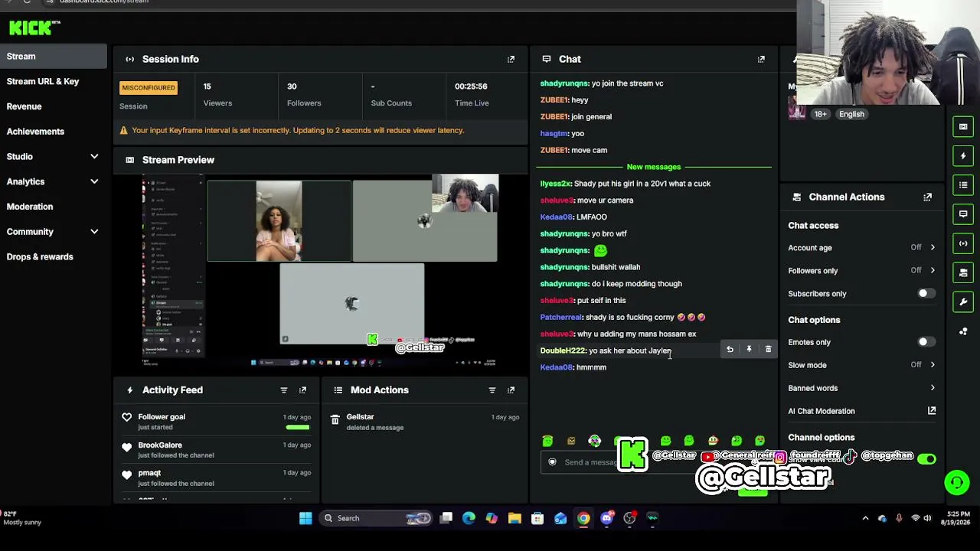
Task: Pop out the Mod Actions panel
Action: 511,390
